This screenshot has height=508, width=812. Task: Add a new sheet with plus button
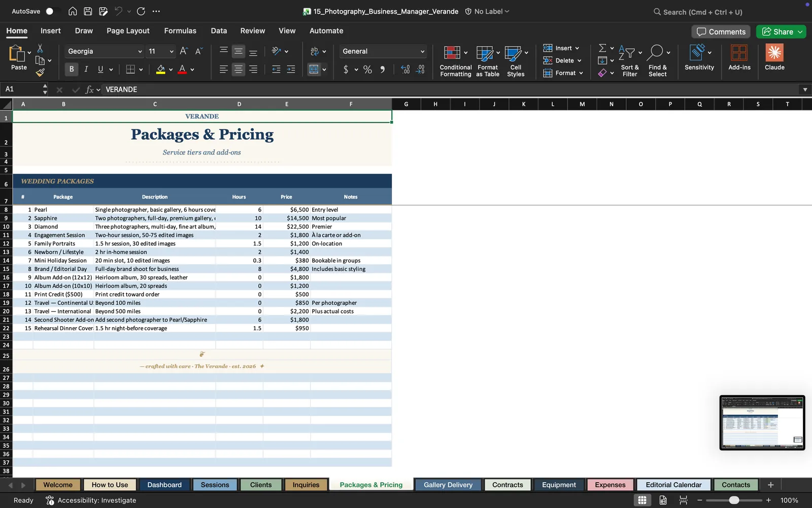(770, 485)
